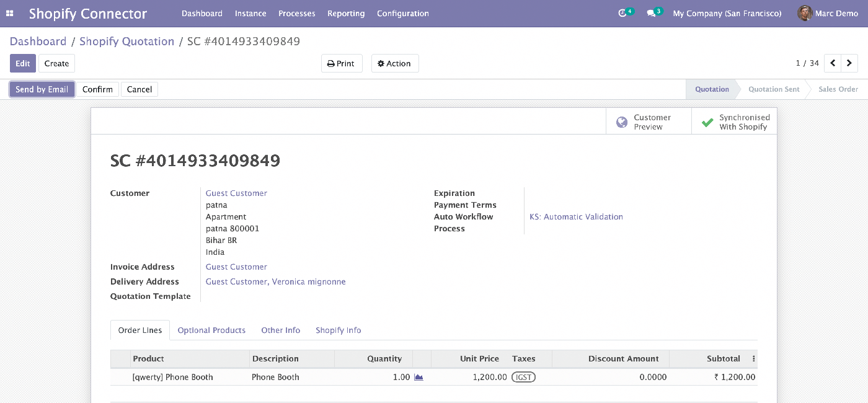Click the Send by Email button
Viewport: 868px width, 403px height.
42,89
